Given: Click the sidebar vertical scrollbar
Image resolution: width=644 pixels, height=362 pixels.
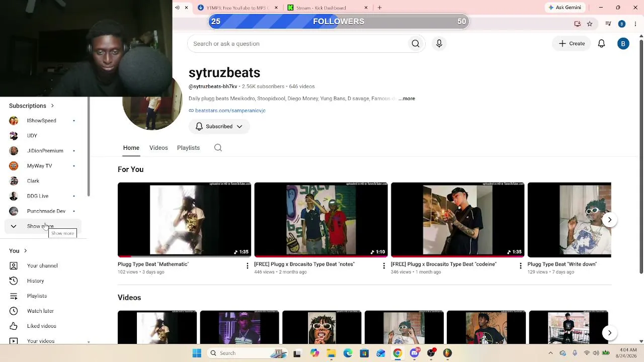Looking at the screenshot, I should pyautogui.click(x=89, y=146).
